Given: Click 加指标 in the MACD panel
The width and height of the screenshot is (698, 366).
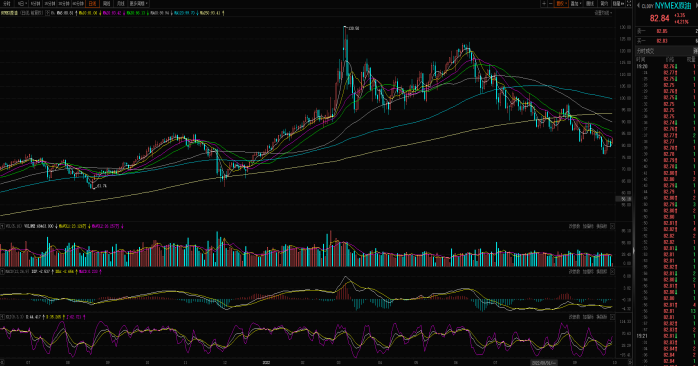Looking at the screenshot, I should [588, 272].
